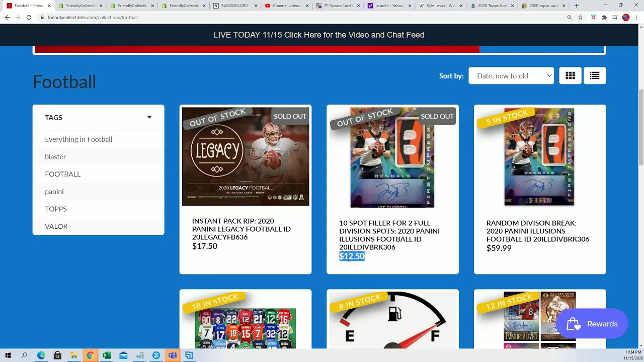The width and height of the screenshot is (644, 362).
Task: Open the LIVE TODAY video and chat banner
Action: pyautogui.click(x=319, y=35)
